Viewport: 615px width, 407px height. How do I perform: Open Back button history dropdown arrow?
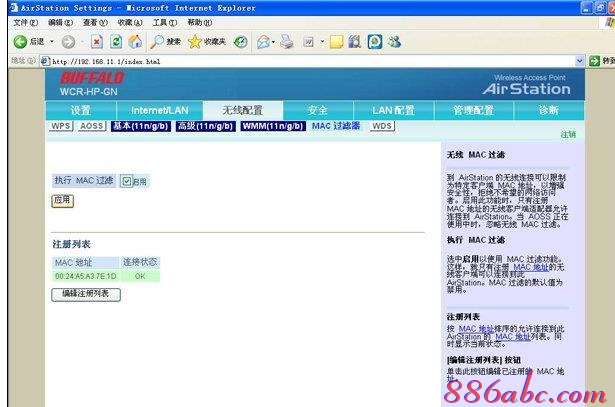51,42
